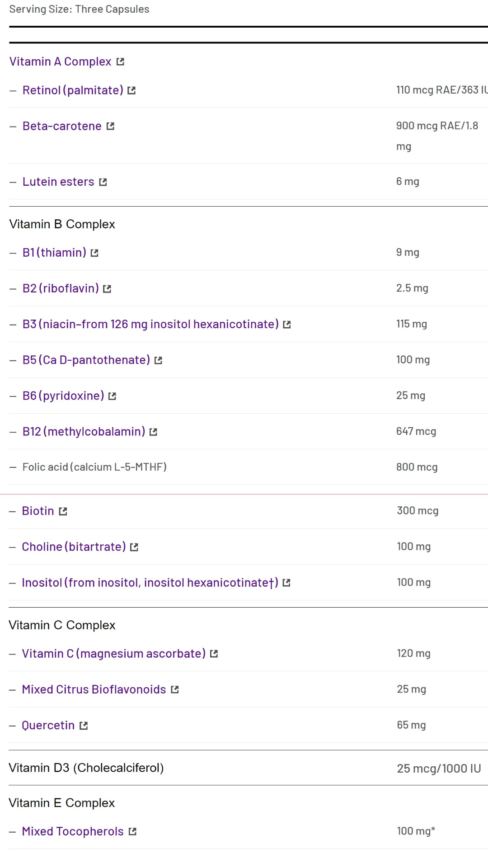Open the B2 (riboflavin) link
488x868 pixels.
tap(61, 288)
